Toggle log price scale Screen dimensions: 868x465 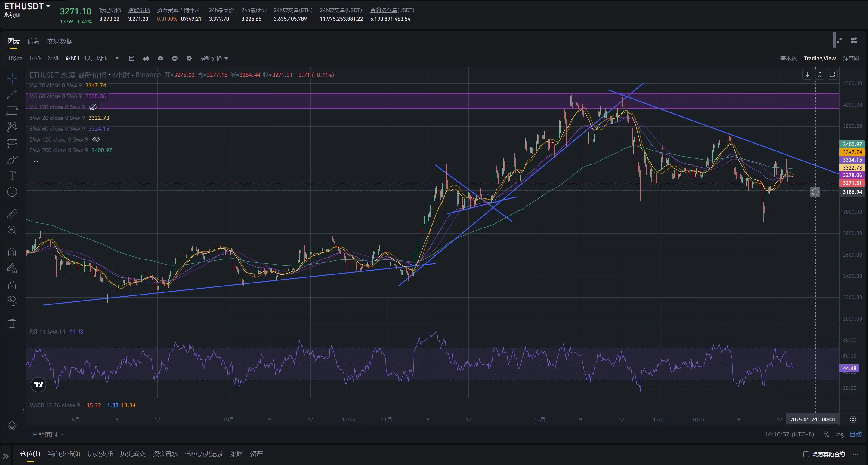(x=839, y=434)
